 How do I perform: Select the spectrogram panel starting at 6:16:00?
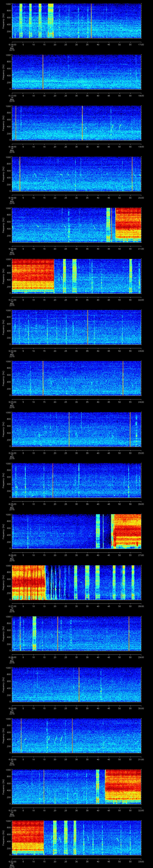[77, 21]
